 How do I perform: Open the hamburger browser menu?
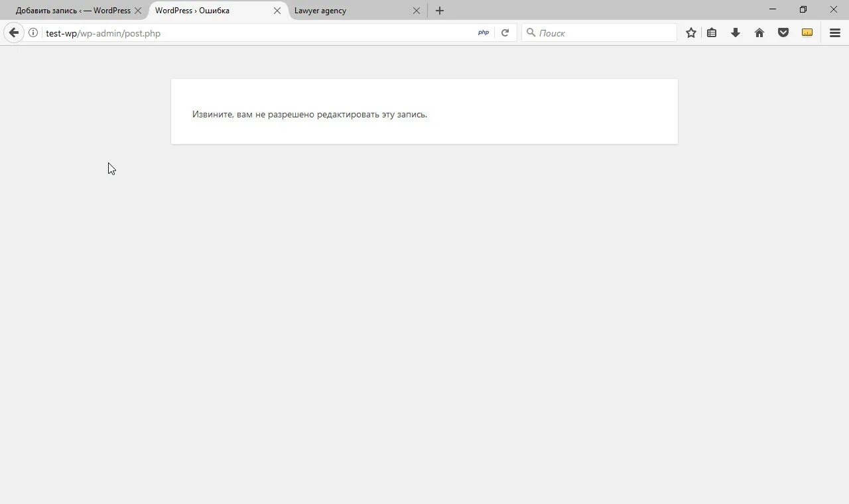click(835, 32)
